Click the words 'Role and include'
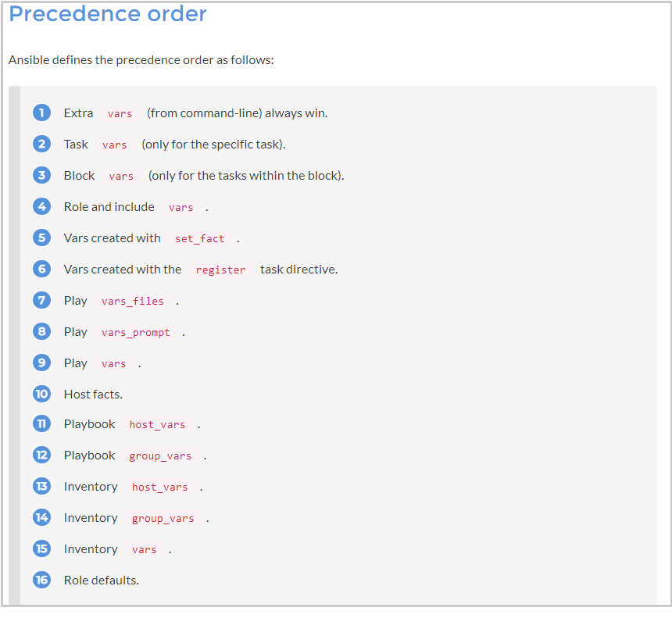The height and width of the screenshot is (618, 672). (x=109, y=207)
